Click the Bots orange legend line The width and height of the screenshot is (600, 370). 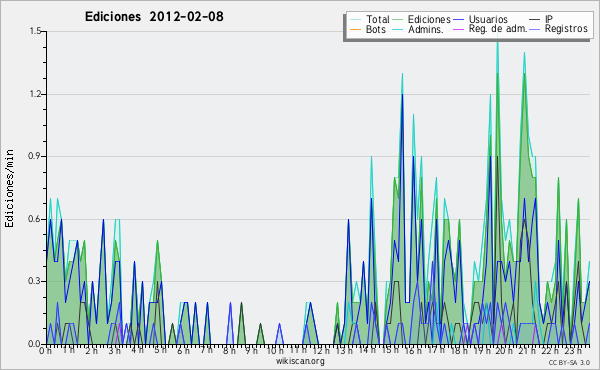click(355, 29)
